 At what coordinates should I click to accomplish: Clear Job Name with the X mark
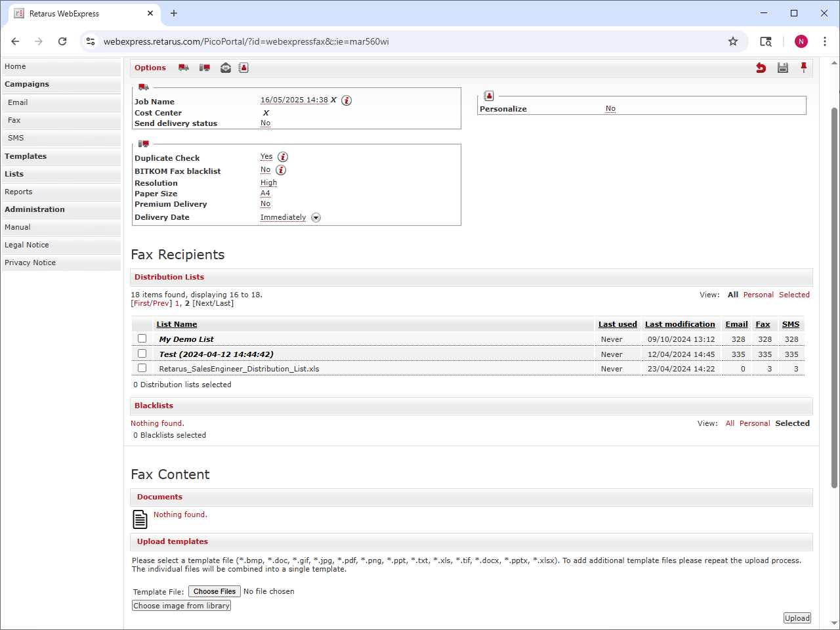coord(333,100)
